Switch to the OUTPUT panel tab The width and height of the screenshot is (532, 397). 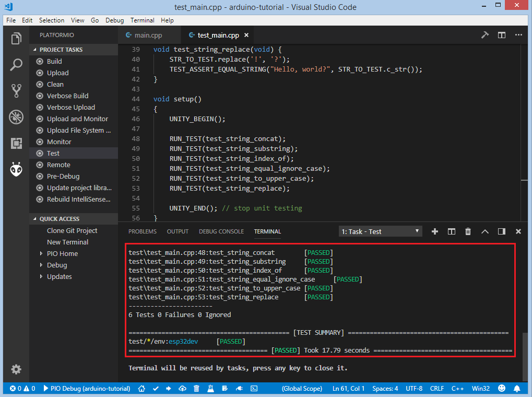tap(178, 231)
